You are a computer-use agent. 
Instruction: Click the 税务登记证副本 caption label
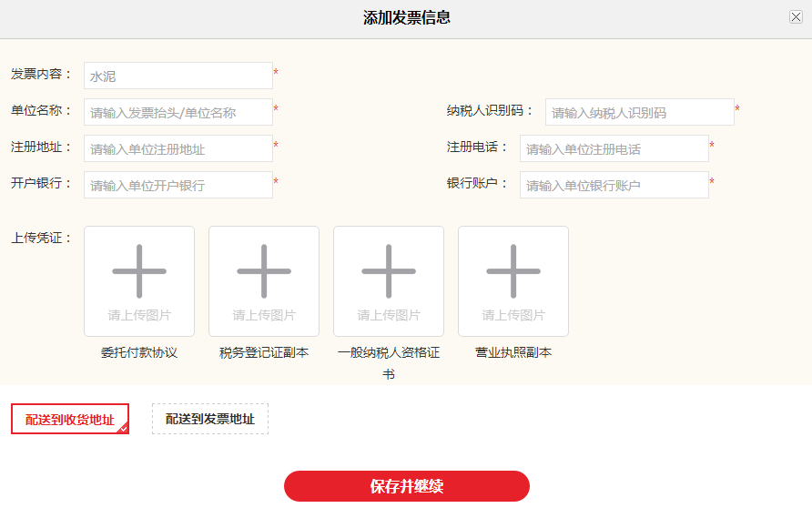coord(264,352)
